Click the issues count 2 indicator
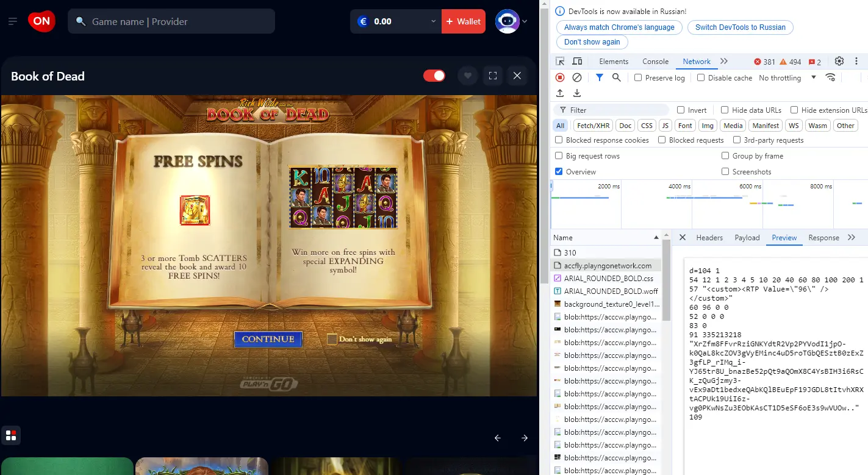Viewport: 868px width, 475px height. tap(815, 62)
